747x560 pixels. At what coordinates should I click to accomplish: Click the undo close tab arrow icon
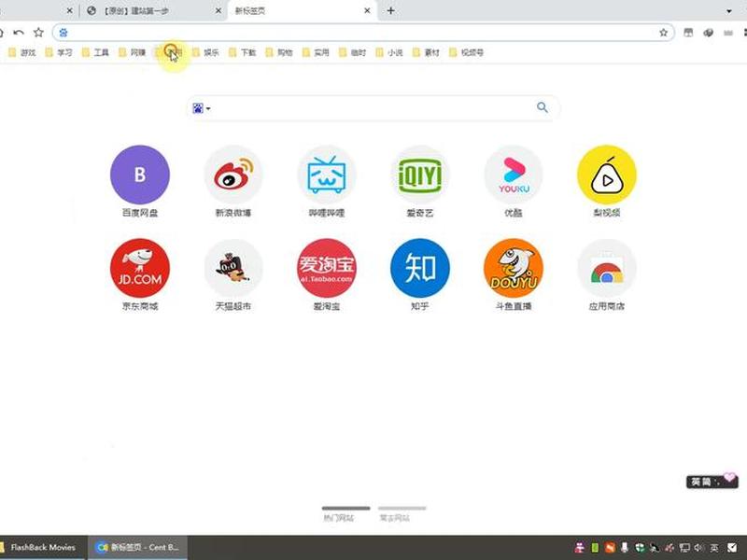(19, 33)
